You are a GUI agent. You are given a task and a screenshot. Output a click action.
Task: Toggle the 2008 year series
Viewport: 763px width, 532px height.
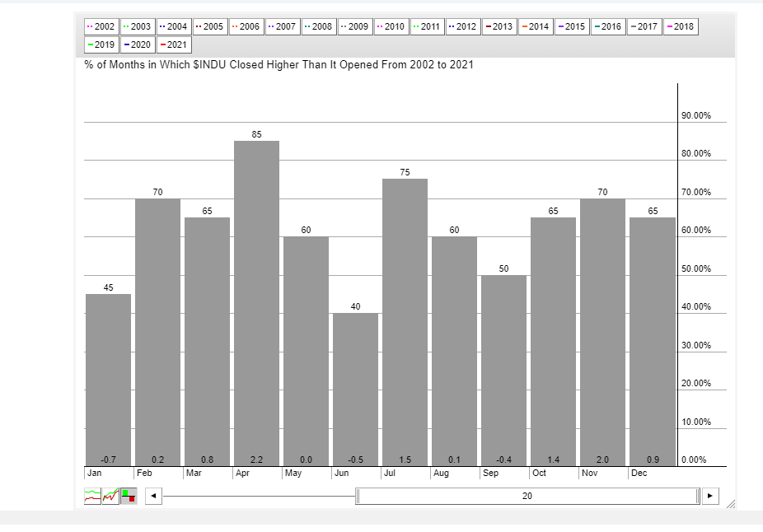tap(319, 26)
